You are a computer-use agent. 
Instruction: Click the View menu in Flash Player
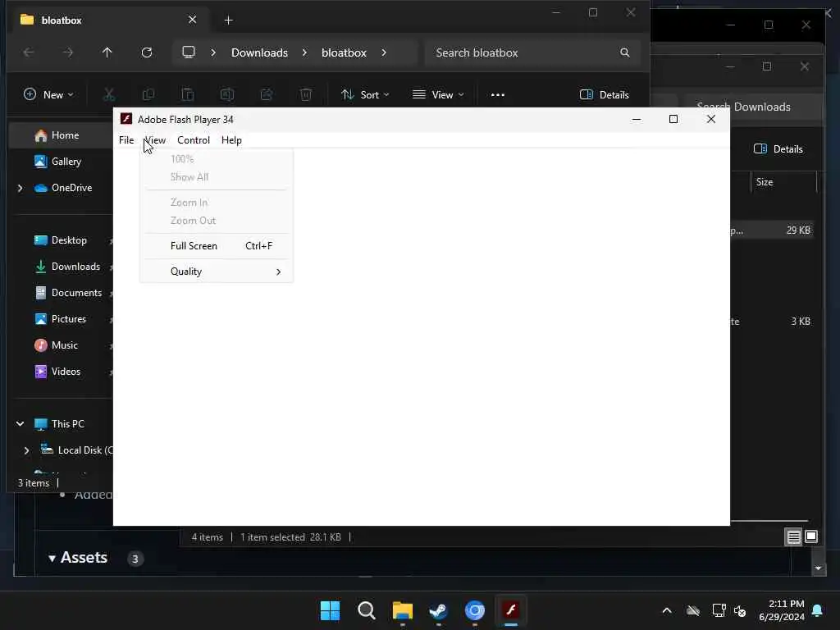[x=155, y=140]
